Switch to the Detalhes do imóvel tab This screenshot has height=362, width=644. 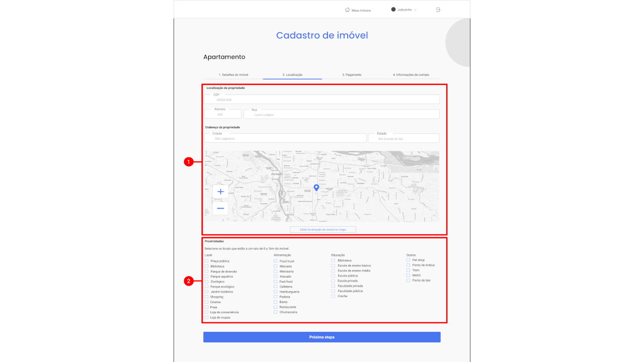(233, 74)
